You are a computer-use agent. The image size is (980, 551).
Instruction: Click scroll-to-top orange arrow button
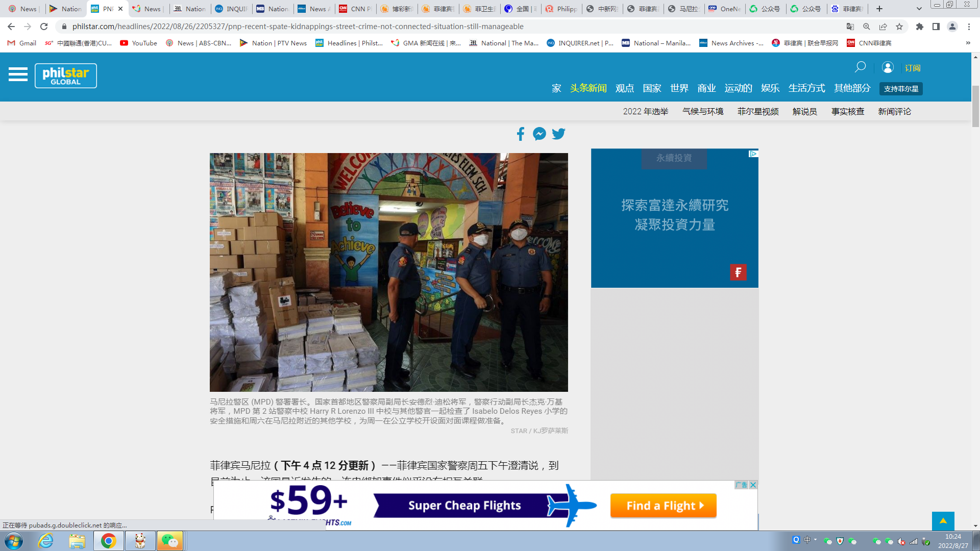[x=943, y=521]
